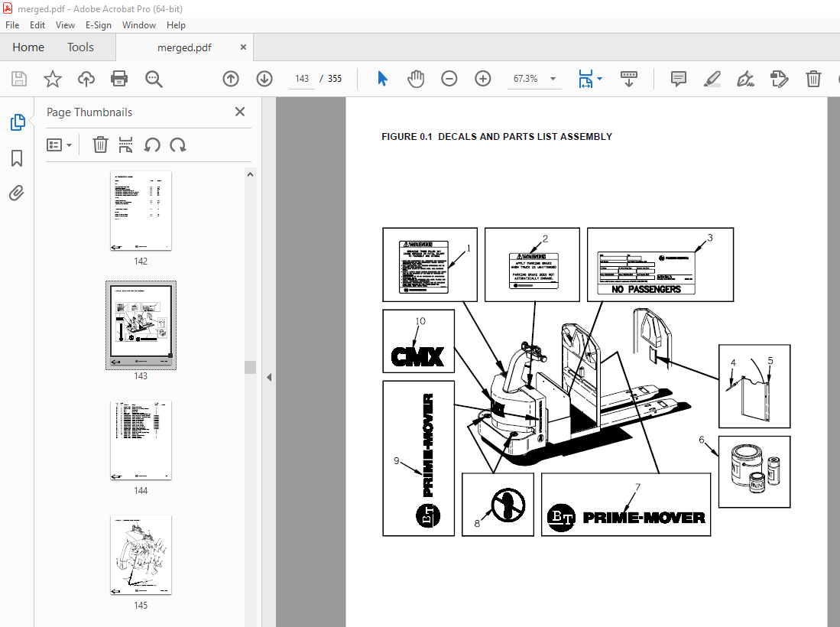
Task: Switch to the Tools tab
Action: coord(80,47)
